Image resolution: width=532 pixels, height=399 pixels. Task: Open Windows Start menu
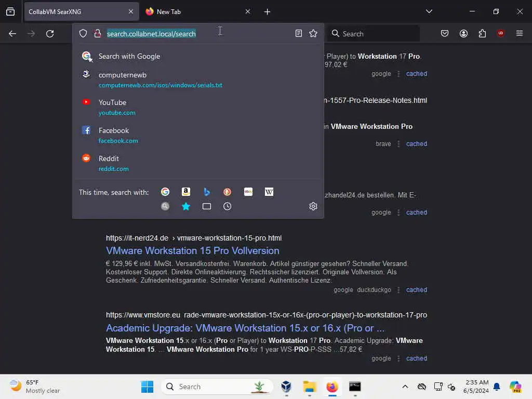tap(147, 387)
